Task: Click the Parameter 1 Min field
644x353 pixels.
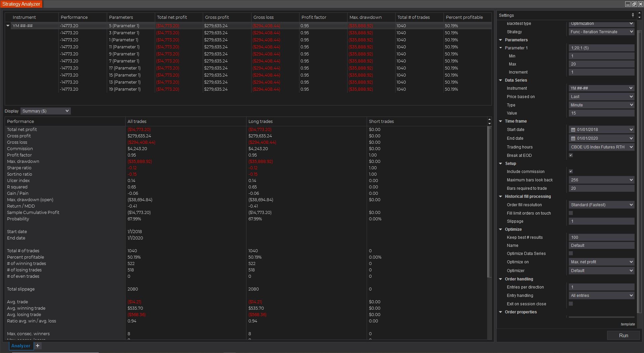Action: tap(601, 56)
